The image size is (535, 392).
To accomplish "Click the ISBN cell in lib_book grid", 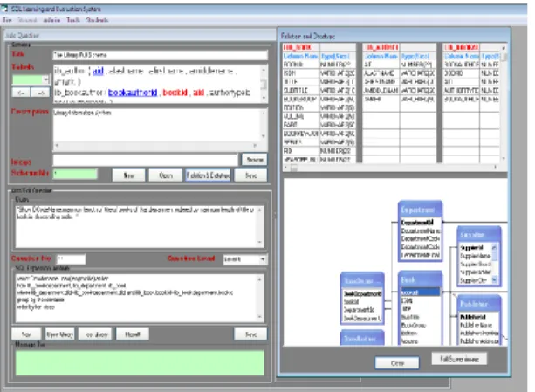I will (301, 73).
